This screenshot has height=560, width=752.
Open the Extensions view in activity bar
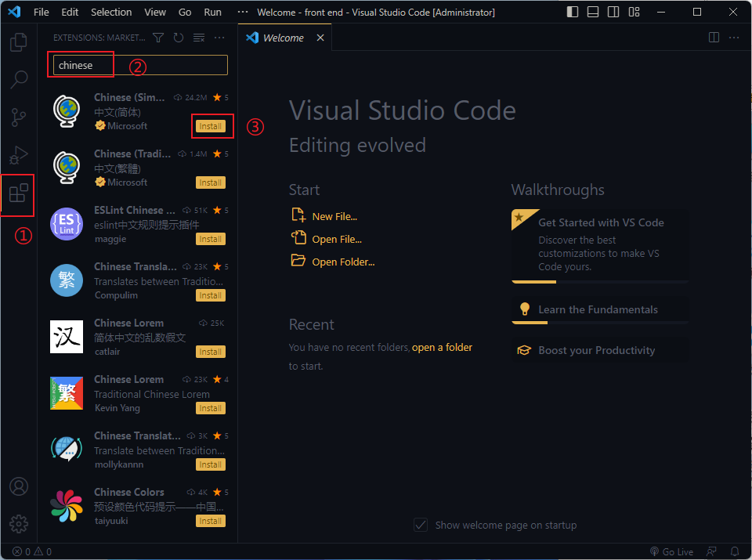19,193
